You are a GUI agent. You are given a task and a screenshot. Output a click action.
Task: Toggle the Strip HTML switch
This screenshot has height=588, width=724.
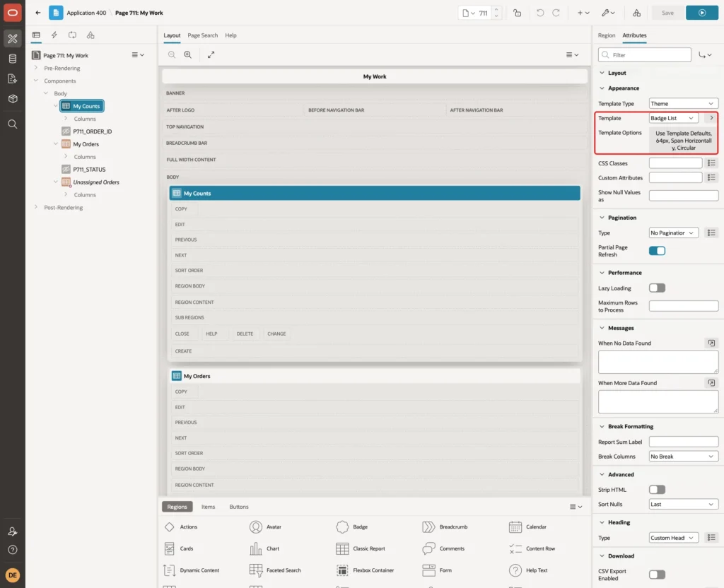(657, 489)
